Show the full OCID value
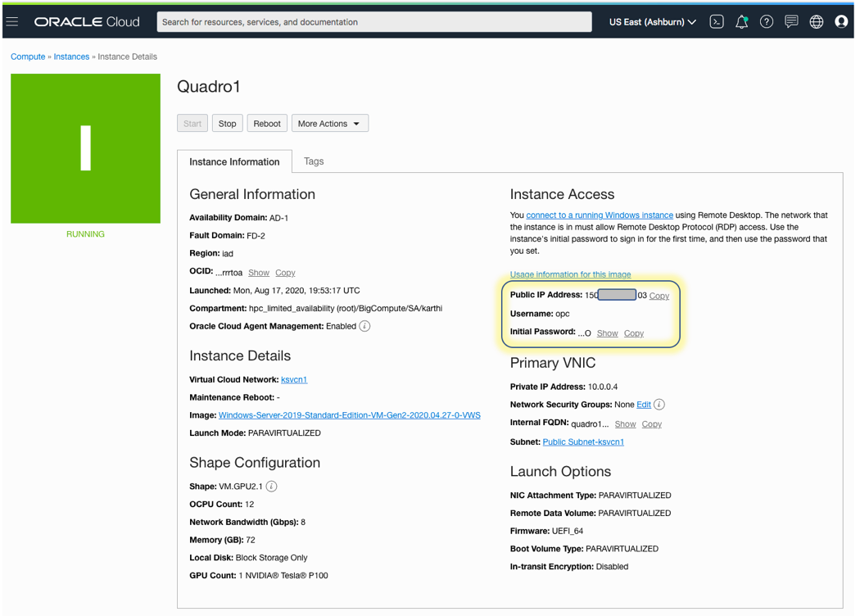The image size is (860, 616). pyautogui.click(x=259, y=272)
